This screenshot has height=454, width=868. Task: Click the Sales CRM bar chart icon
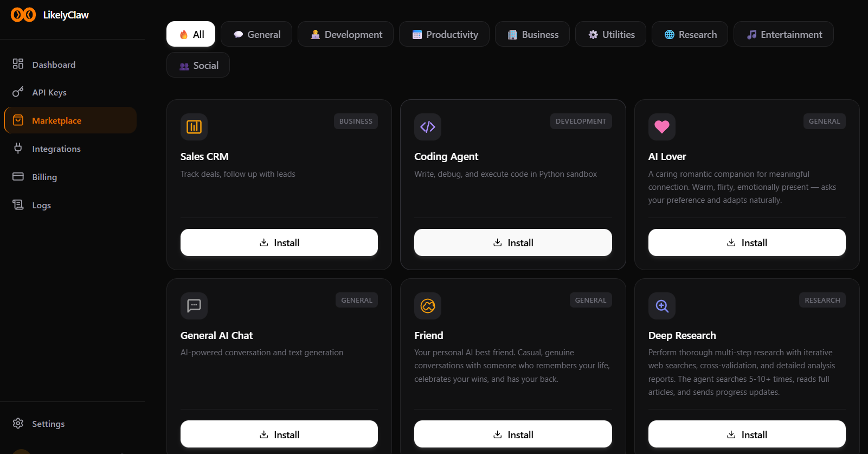194,127
